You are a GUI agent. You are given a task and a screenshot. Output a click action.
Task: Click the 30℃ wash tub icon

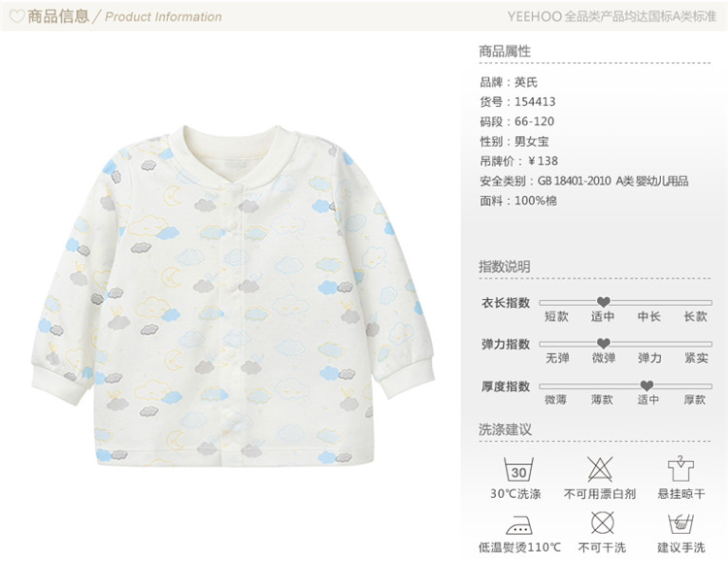point(518,469)
